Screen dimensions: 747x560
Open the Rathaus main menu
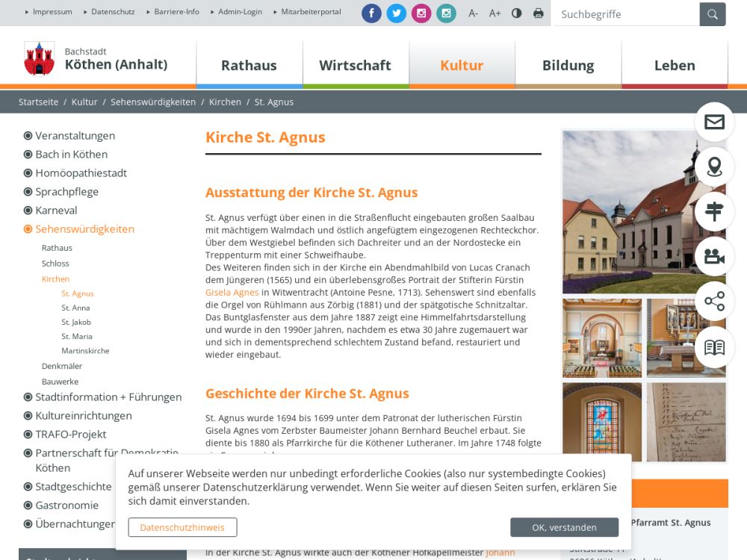[249, 65]
